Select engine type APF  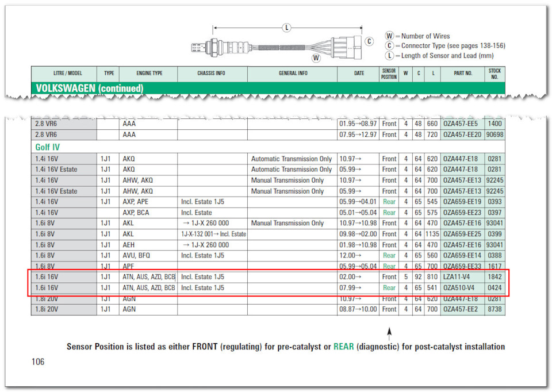click(128, 266)
